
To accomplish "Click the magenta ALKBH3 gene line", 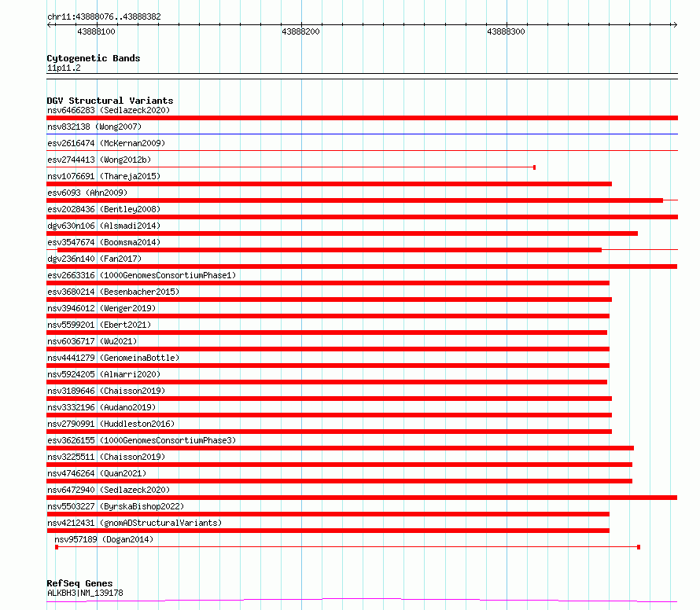I will pos(362,600).
